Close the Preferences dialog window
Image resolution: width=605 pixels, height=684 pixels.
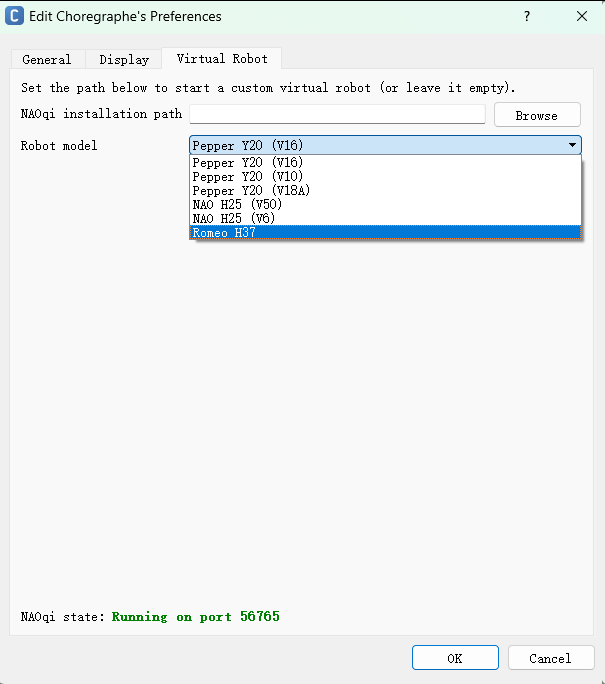(581, 17)
